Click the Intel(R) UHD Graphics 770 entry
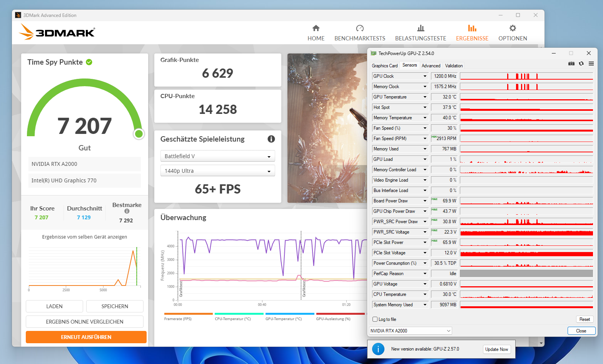The height and width of the screenshot is (364, 603). point(84,180)
